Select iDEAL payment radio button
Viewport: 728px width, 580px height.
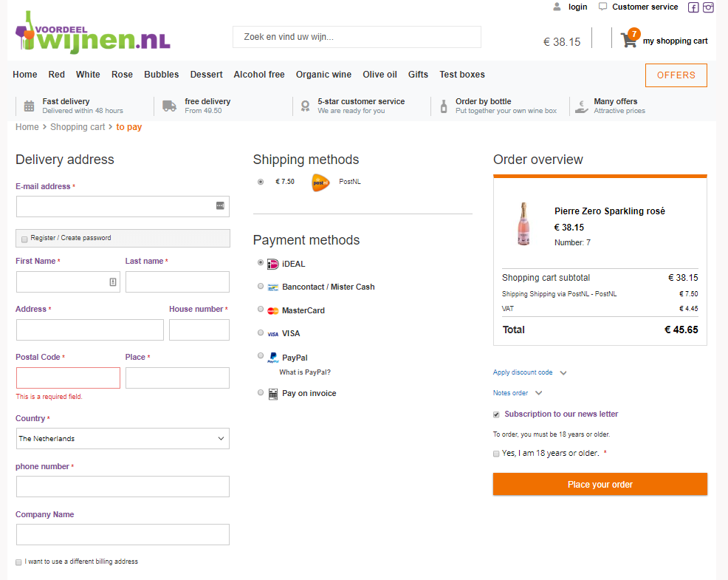[x=261, y=262]
